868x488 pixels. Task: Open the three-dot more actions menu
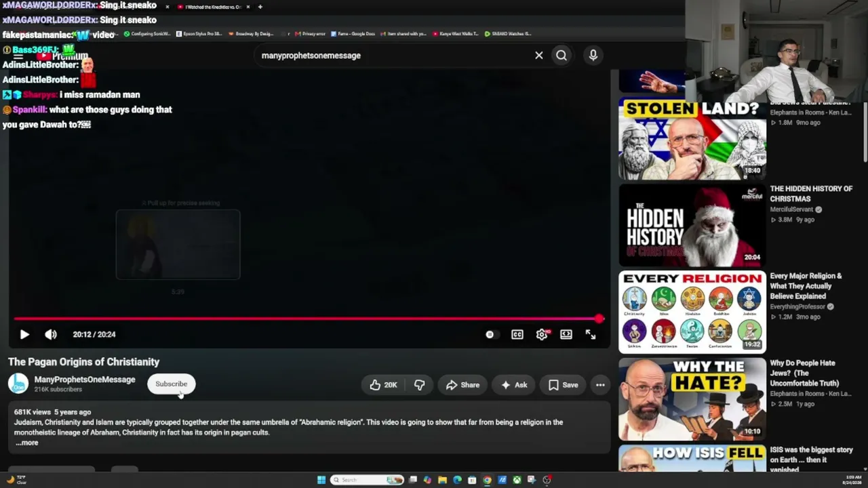[x=600, y=385]
